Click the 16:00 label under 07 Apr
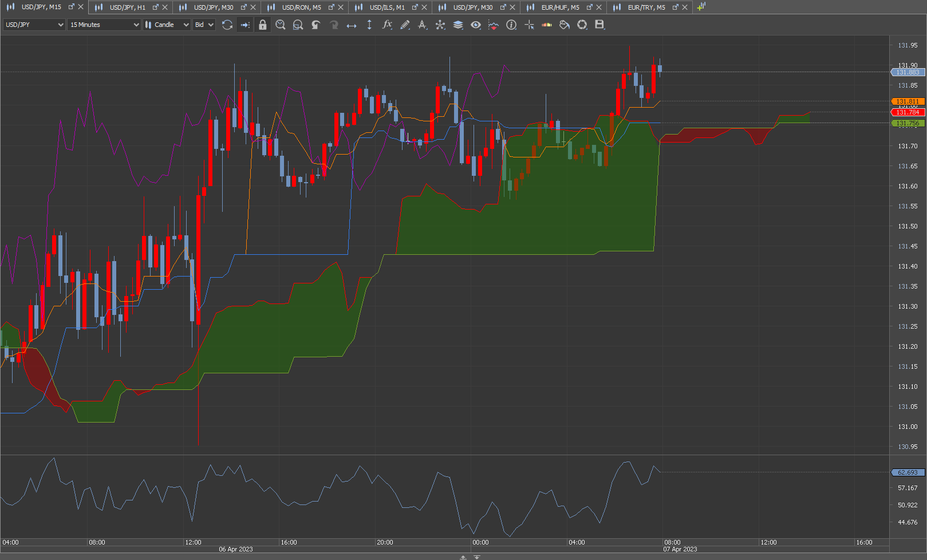 point(864,542)
